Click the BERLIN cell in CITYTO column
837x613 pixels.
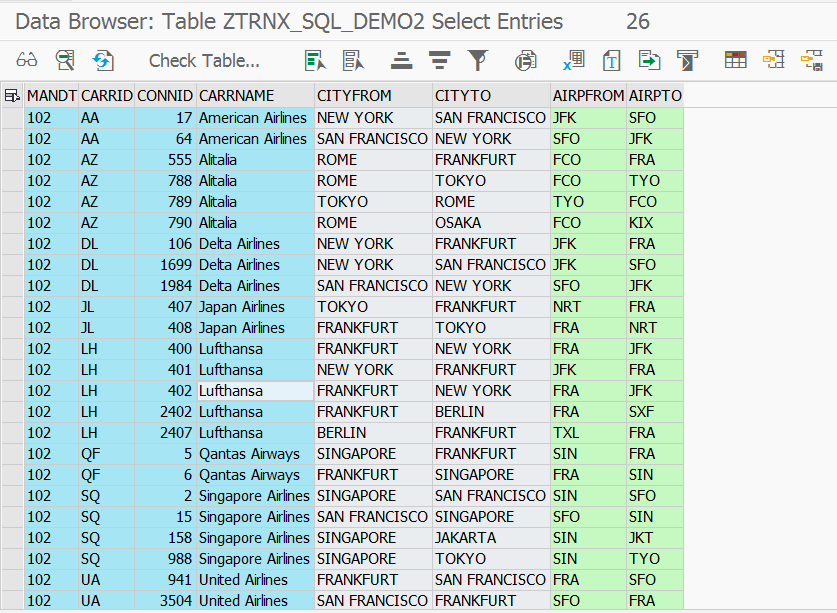tap(491, 412)
